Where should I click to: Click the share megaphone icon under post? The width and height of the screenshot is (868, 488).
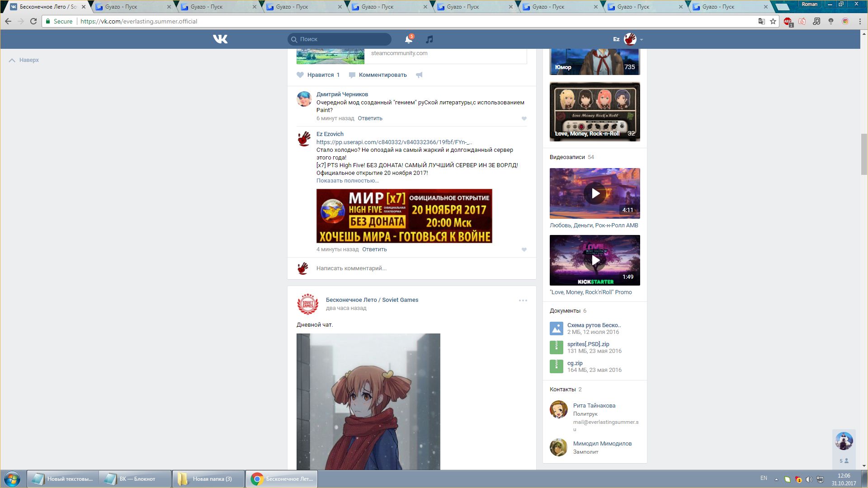point(419,75)
